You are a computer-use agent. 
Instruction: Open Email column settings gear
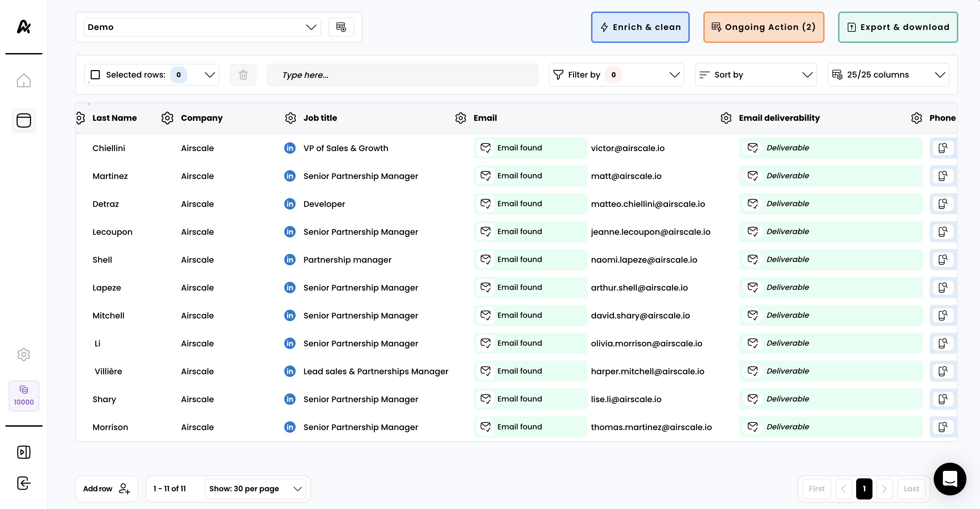(460, 118)
